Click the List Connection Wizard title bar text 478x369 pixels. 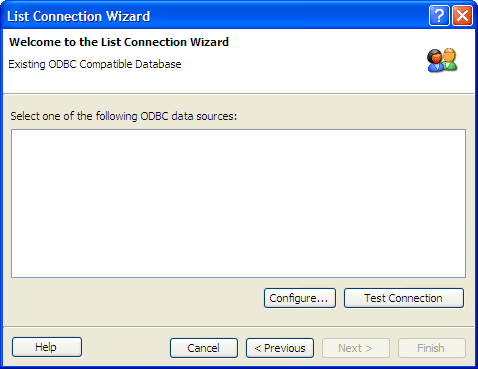pos(79,16)
